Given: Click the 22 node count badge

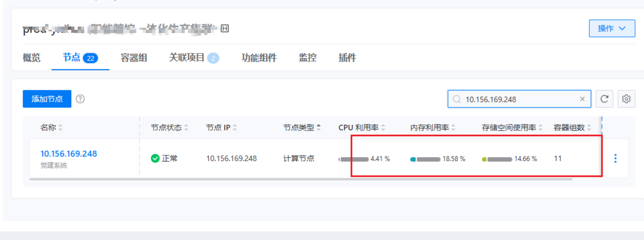Looking at the screenshot, I should (x=90, y=58).
